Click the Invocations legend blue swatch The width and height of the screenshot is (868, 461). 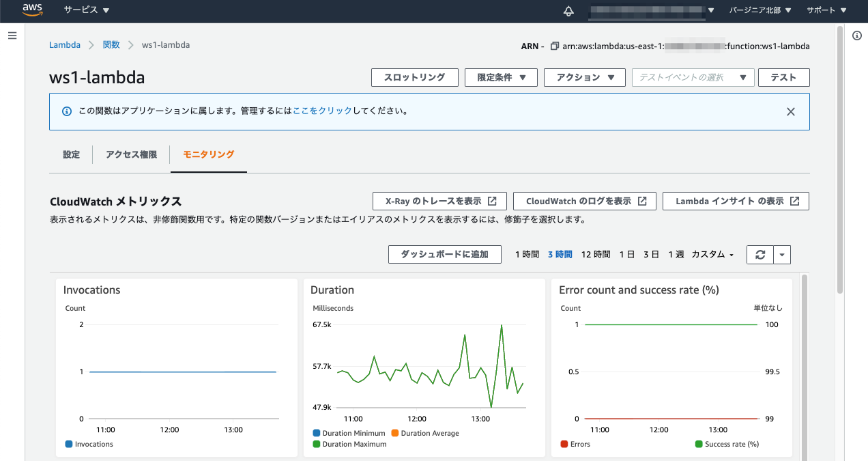(68, 444)
